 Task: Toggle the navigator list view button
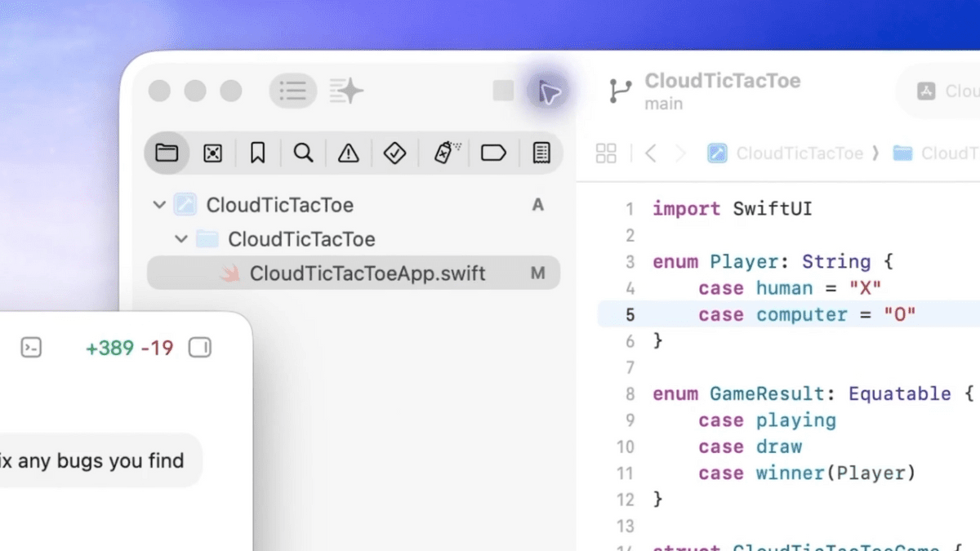[292, 91]
